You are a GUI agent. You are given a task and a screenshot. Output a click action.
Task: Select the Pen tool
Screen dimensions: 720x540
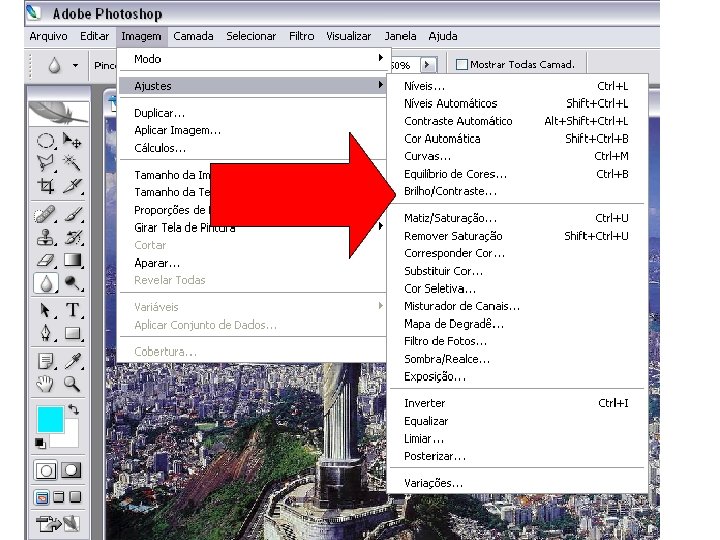(x=45, y=333)
